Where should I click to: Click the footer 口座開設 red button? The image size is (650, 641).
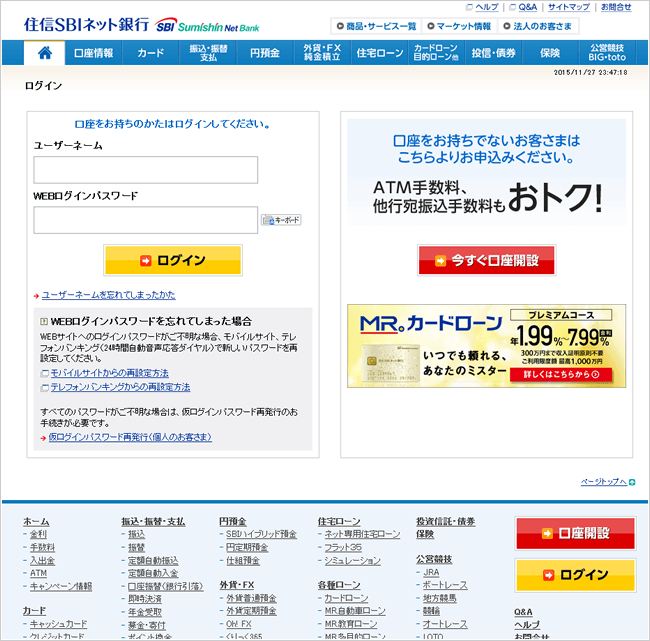click(x=575, y=533)
